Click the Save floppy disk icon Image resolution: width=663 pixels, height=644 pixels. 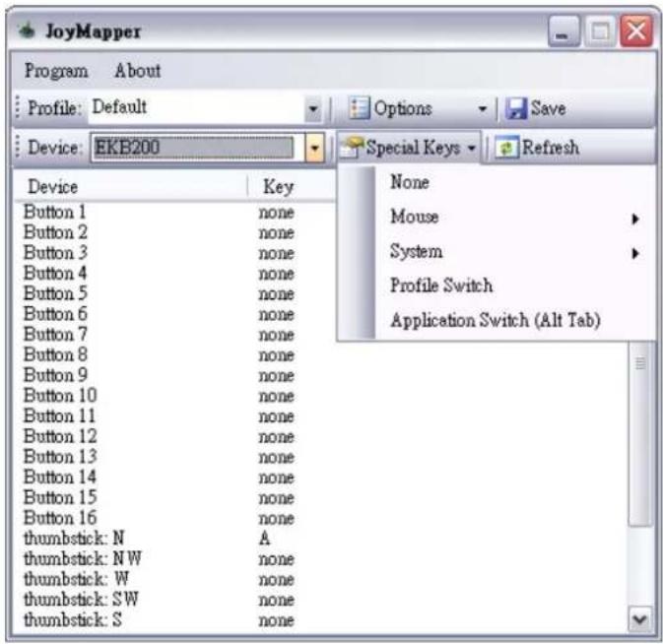(516, 108)
